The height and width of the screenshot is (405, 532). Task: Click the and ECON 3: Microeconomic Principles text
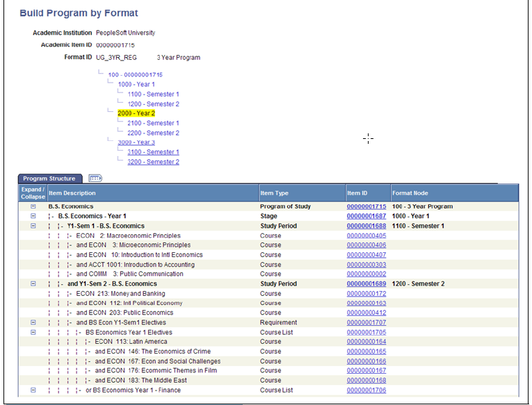pos(134,245)
